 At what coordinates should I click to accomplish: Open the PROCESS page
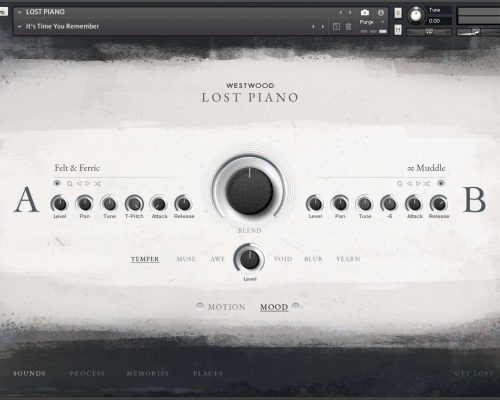click(x=87, y=373)
